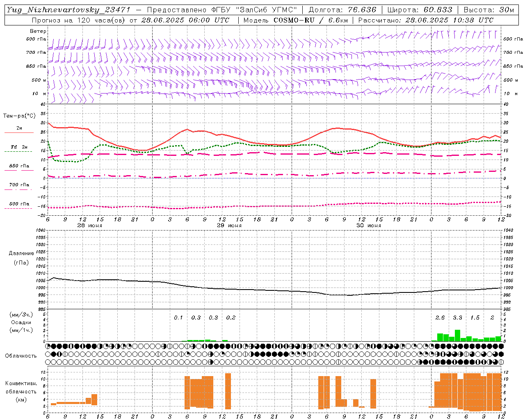Click the Прогноз на 120 часа(ов) text
This screenshot has height=420, width=525.
[79, 20]
